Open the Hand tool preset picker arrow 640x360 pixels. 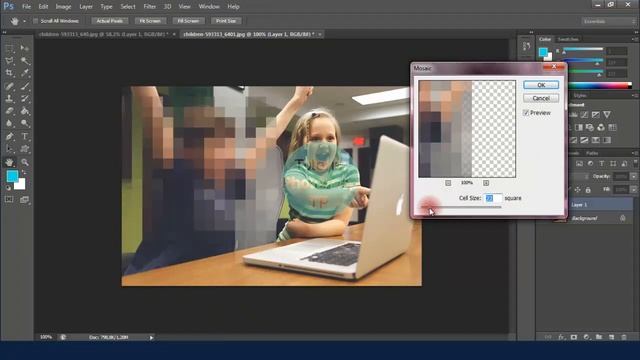click(x=24, y=21)
